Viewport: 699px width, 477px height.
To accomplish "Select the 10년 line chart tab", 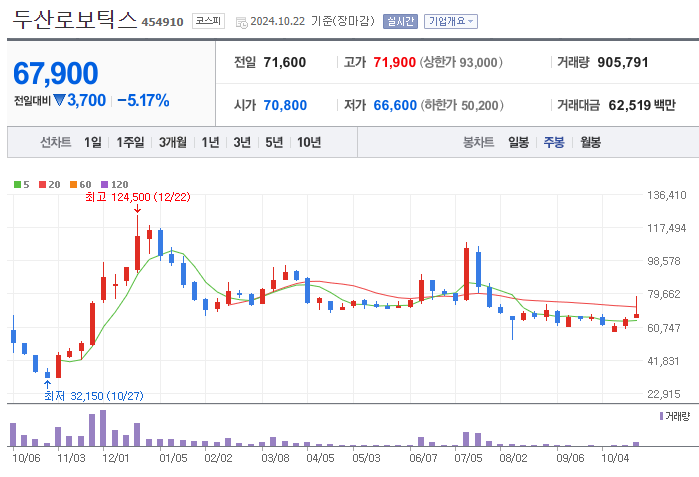I will point(309,142).
